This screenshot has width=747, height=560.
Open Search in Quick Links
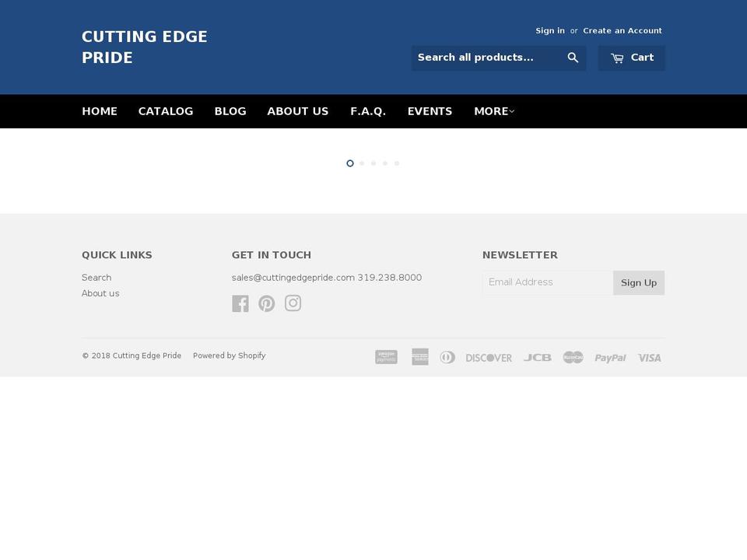click(x=96, y=278)
